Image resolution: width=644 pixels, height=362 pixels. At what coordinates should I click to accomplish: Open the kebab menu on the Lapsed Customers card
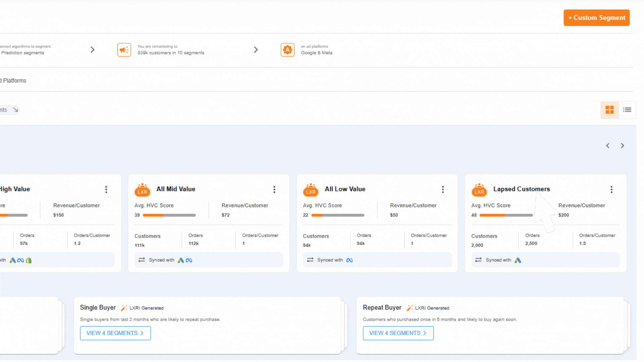click(x=611, y=189)
